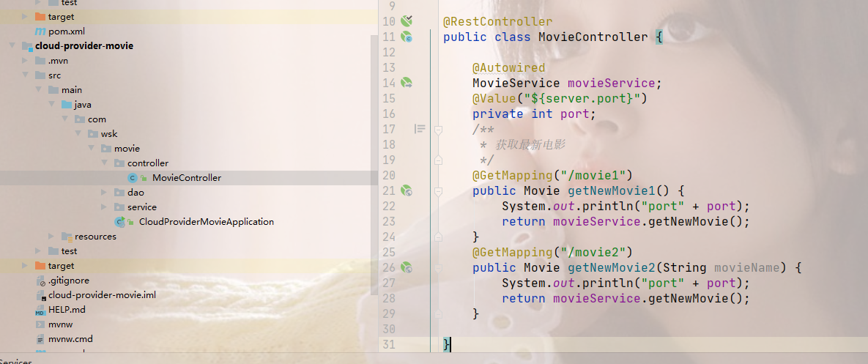This screenshot has height=364, width=868.
Task: Fold the getNewMovie2 method at line 26
Action: 439,268
